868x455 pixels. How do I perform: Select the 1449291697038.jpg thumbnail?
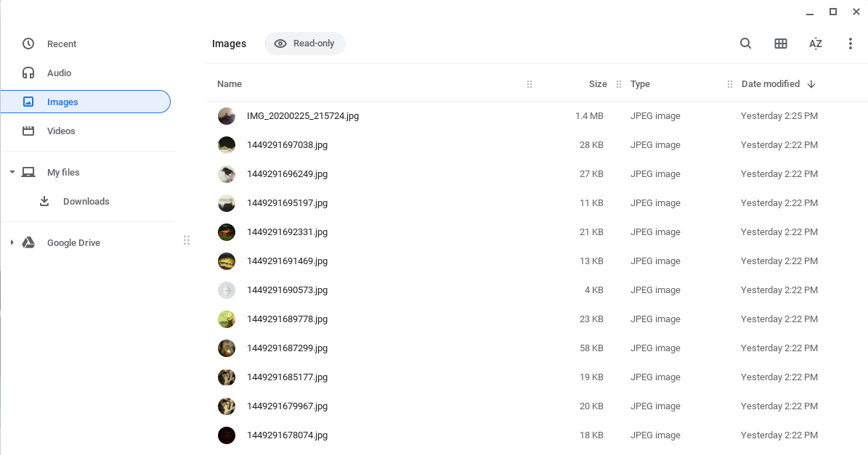(x=227, y=145)
